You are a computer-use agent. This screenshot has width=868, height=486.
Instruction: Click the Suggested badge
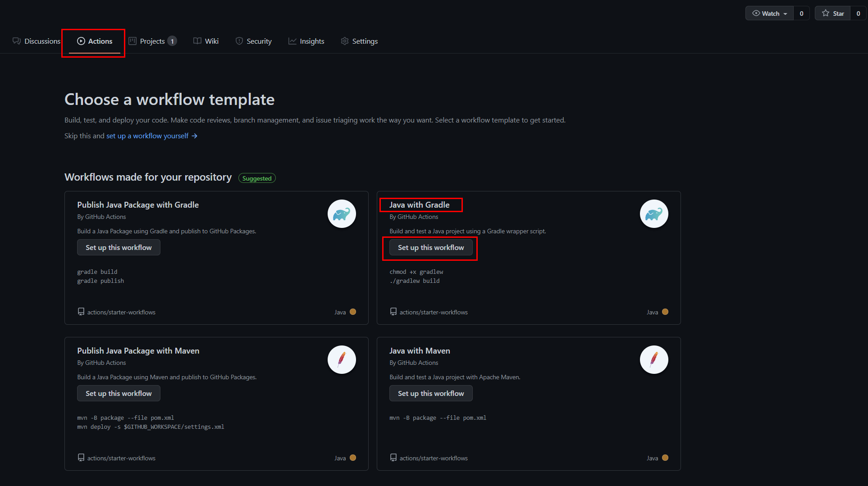(257, 178)
